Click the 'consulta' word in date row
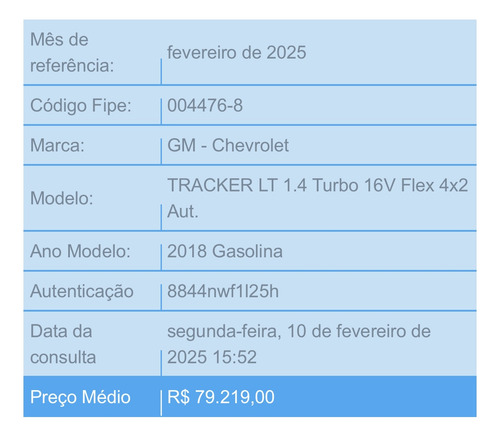 (x=63, y=357)
